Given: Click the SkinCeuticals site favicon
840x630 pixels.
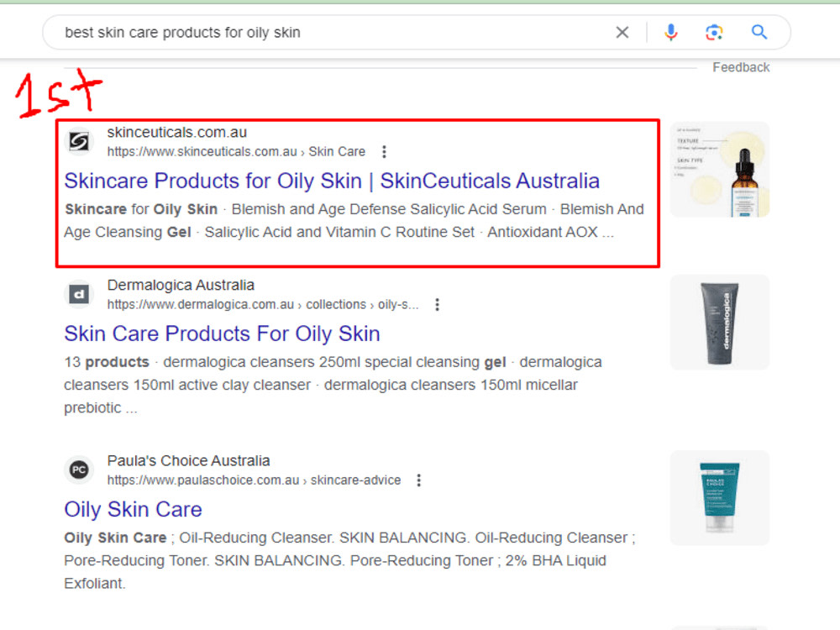Looking at the screenshot, I should (79, 141).
